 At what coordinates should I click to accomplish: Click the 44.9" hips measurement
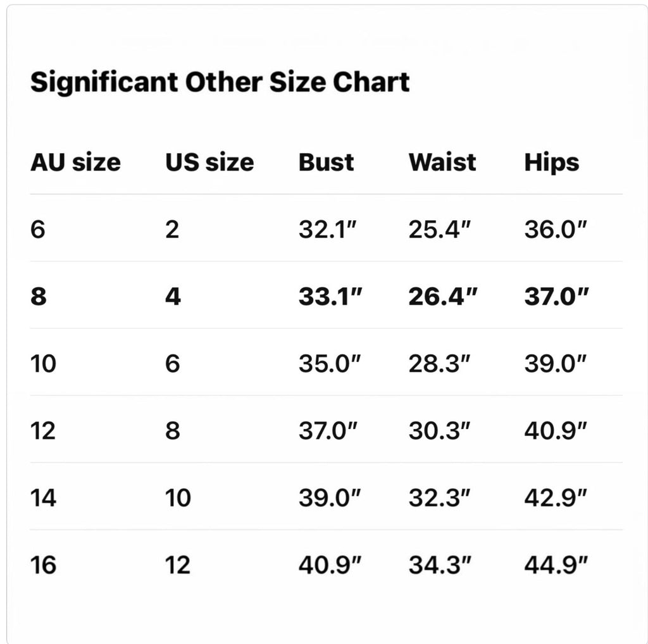point(556,565)
